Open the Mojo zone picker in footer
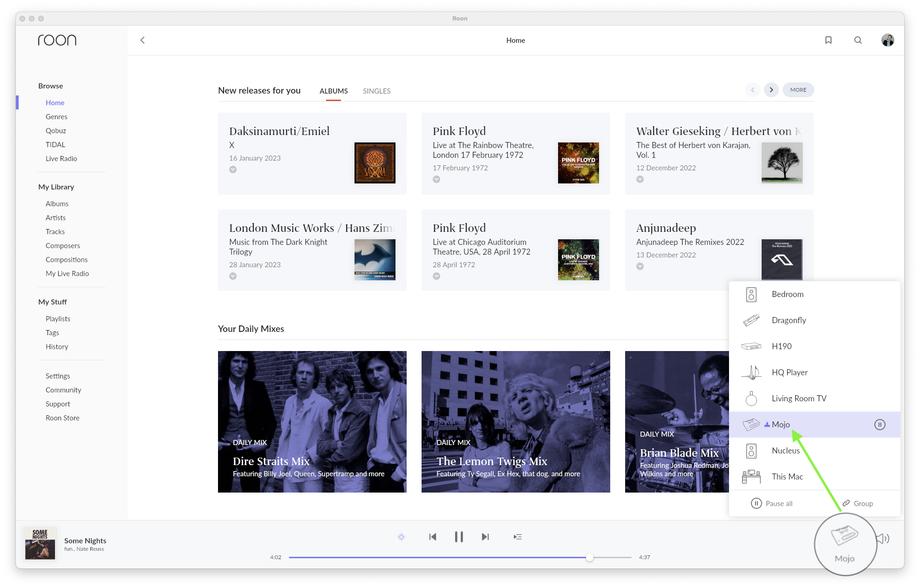This screenshot has height=588, width=920. (x=845, y=543)
